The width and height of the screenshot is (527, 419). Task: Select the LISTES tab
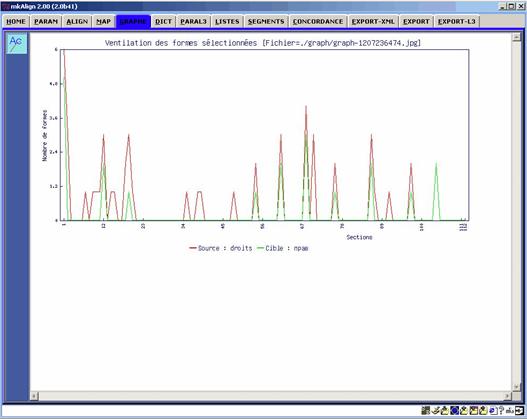click(x=227, y=22)
